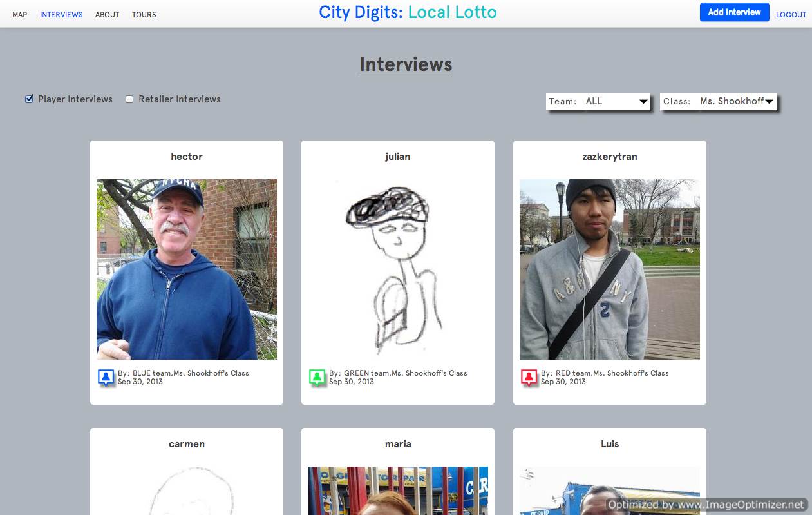Click the hector card title
812x515 pixels.
click(187, 157)
